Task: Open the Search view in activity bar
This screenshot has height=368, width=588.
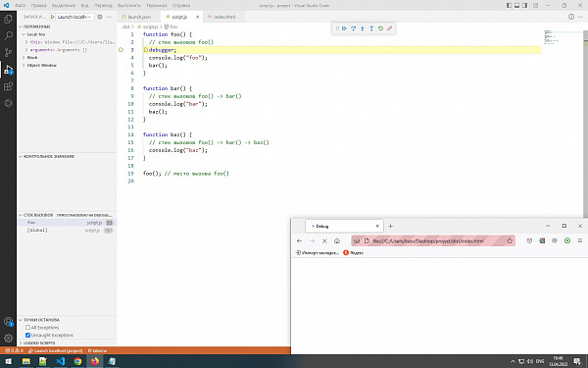Action: pyautogui.click(x=8, y=35)
